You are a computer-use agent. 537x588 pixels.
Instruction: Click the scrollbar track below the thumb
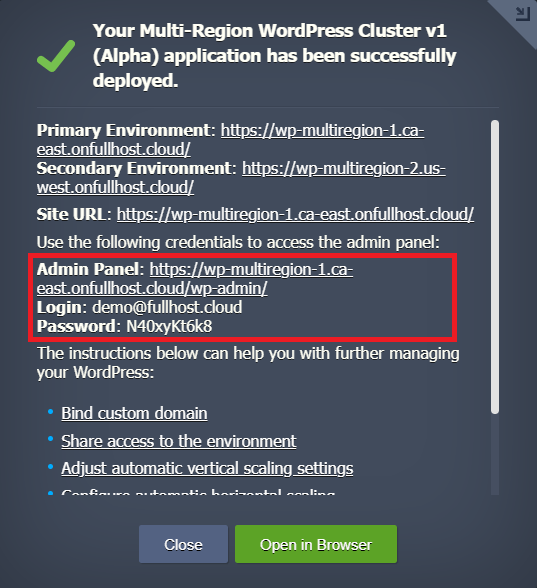click(x=495, y=454)
